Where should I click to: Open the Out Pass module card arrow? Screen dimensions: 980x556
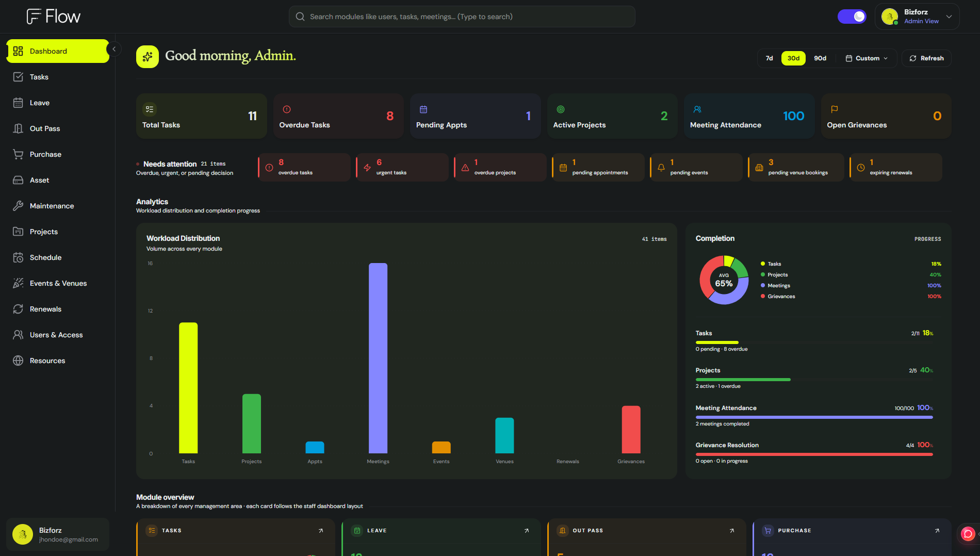coord(732,530)
